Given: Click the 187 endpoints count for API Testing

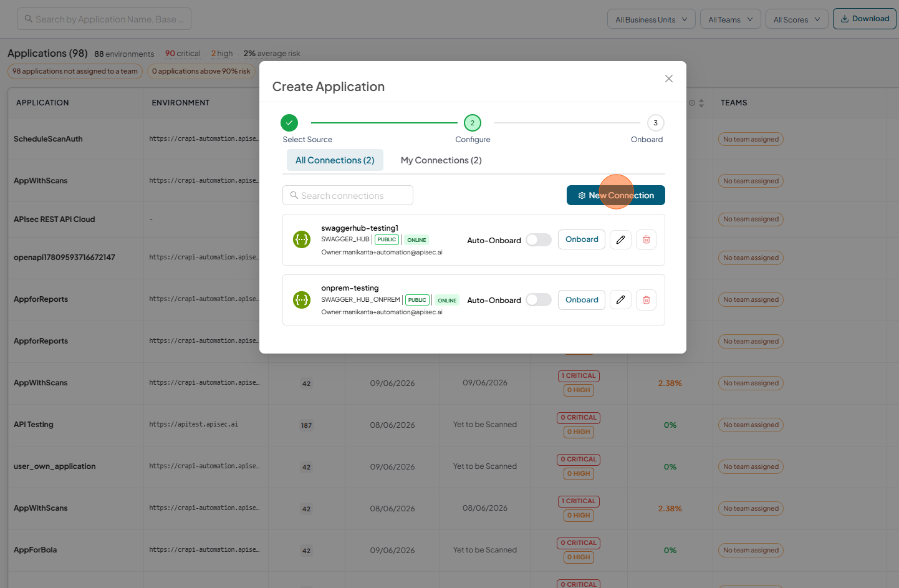Looking at the screenshot, I should (x=306, y=426).
